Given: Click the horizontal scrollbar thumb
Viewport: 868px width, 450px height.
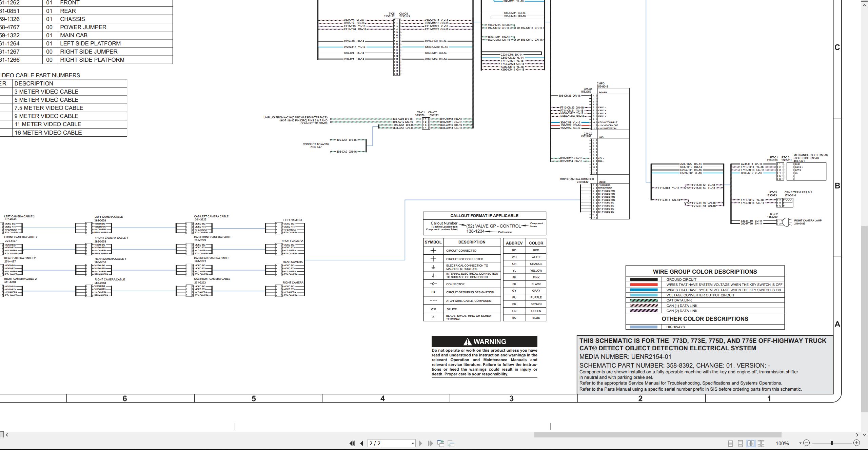Looking at the screenshot, I should point(658,435).
